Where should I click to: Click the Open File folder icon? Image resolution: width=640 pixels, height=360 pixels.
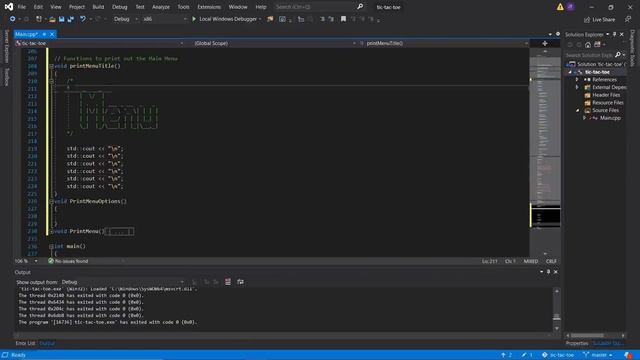point(52,19)
